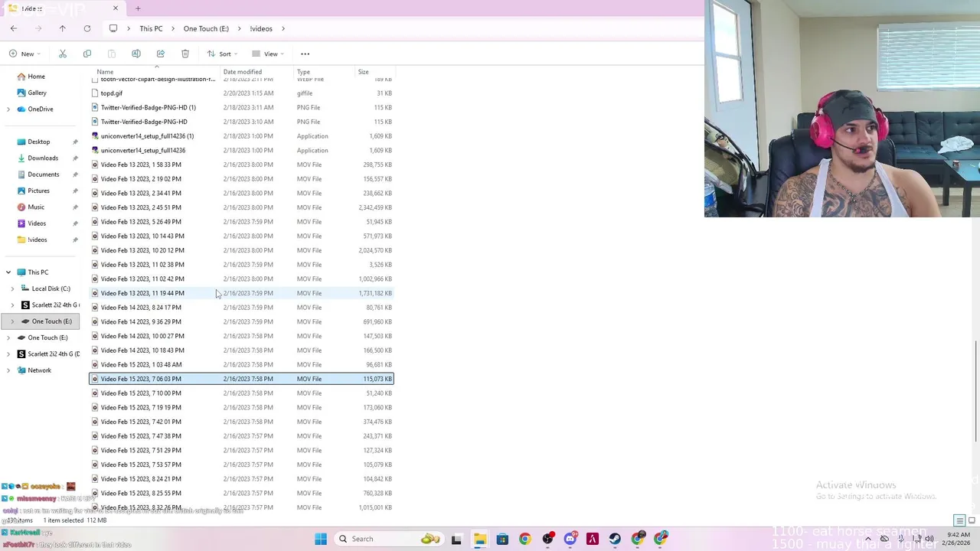Open Google Chrome from the taskbar
The image size is (980, 551).
[x=524, y=539]
